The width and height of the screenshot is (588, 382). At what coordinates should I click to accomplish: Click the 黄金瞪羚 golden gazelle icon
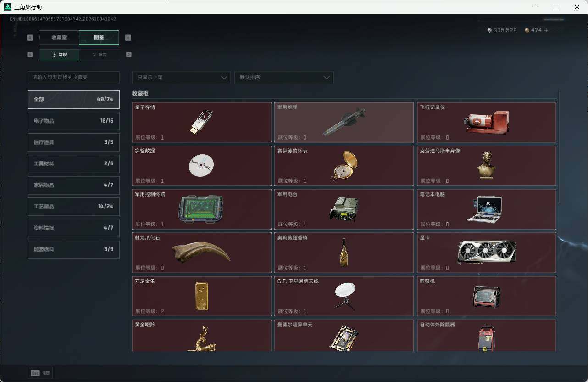pos(202,339)
